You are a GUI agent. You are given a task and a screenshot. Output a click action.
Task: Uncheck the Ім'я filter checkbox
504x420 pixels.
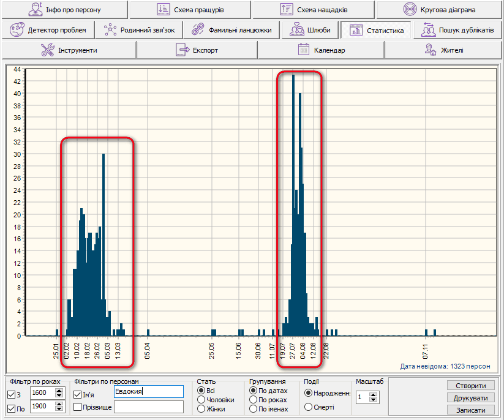pos(78,395)
